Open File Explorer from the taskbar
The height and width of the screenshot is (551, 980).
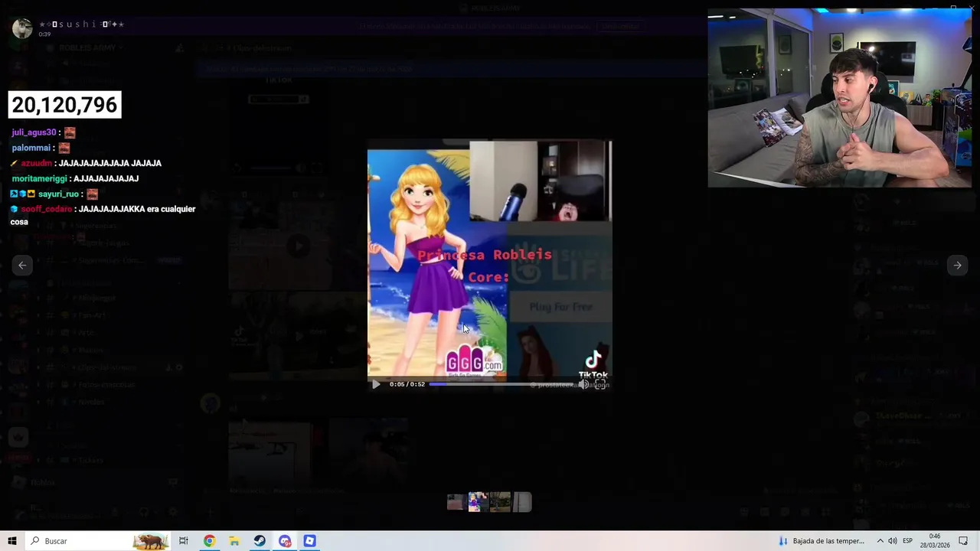click(x=234, y=541)
